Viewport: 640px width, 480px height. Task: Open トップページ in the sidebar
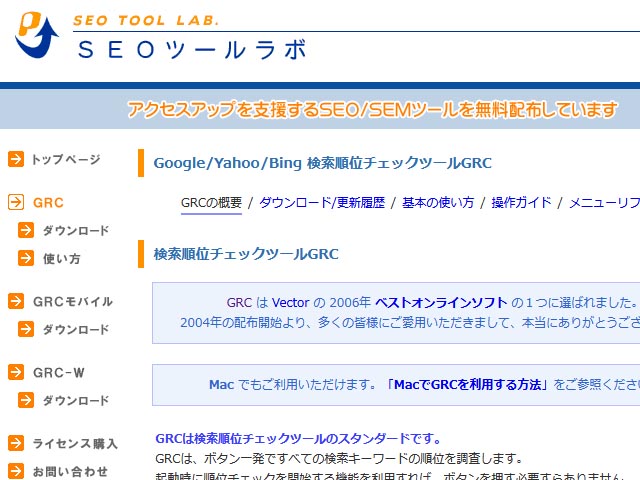pos(66,159)
